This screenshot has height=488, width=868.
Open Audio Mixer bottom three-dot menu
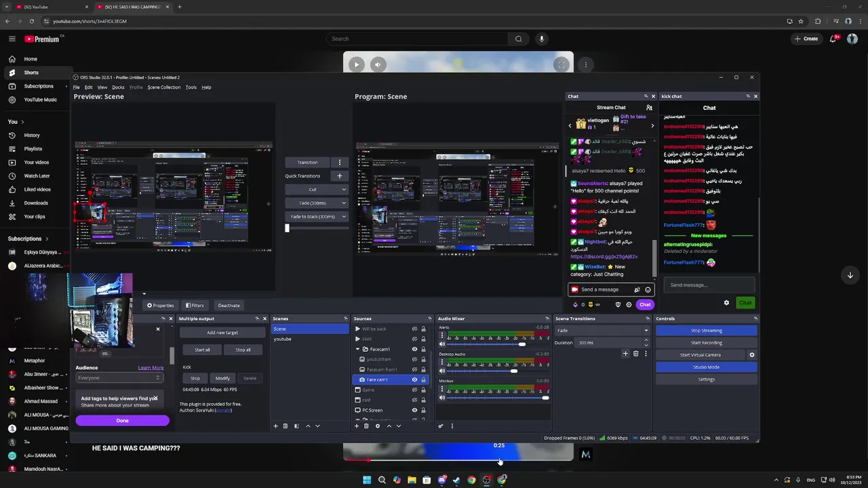point(452,426)
